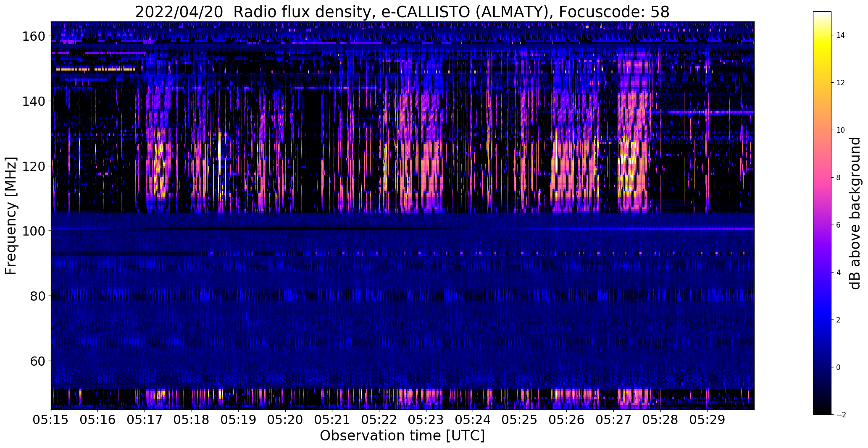Click the 05:18 time tick label
This screenshot has height=448, width=868.
[x=192, y=419]
